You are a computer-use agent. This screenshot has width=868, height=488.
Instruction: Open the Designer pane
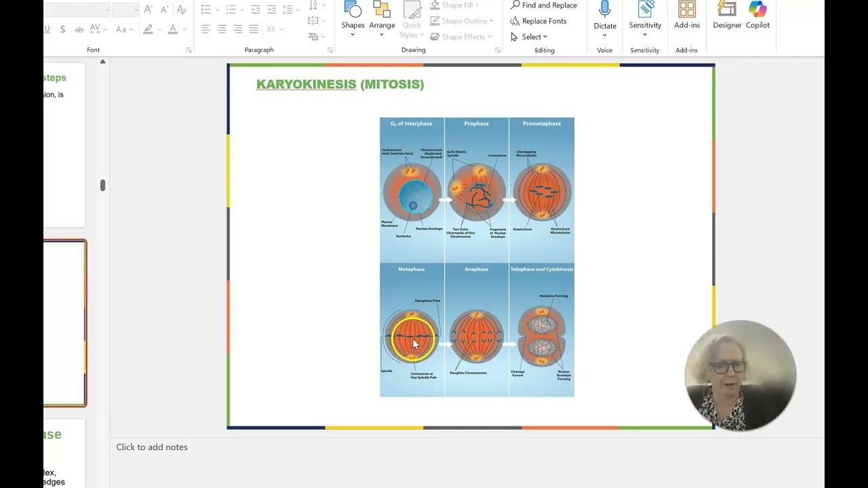tap(727, 16)
